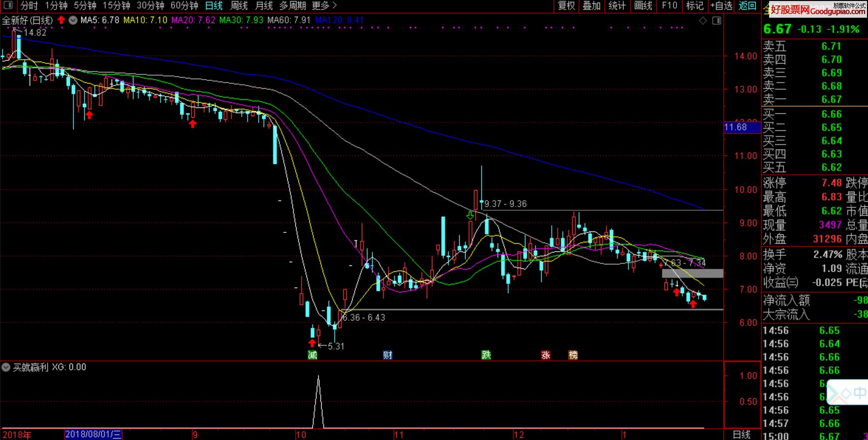Viewport: 868px width, 440px height.
Task: Click the 日线 label at bottom right
Action: [x=742, y=435]
